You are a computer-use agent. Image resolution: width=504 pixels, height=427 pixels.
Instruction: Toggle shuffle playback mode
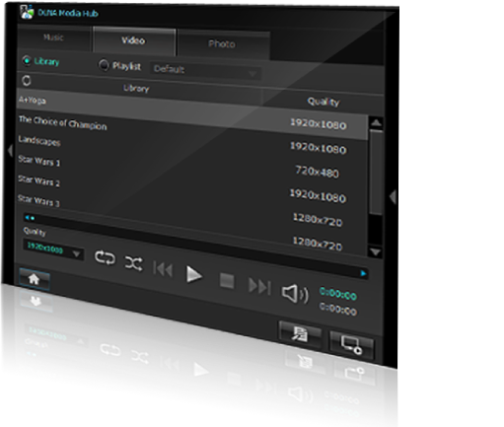coord(134,263)
